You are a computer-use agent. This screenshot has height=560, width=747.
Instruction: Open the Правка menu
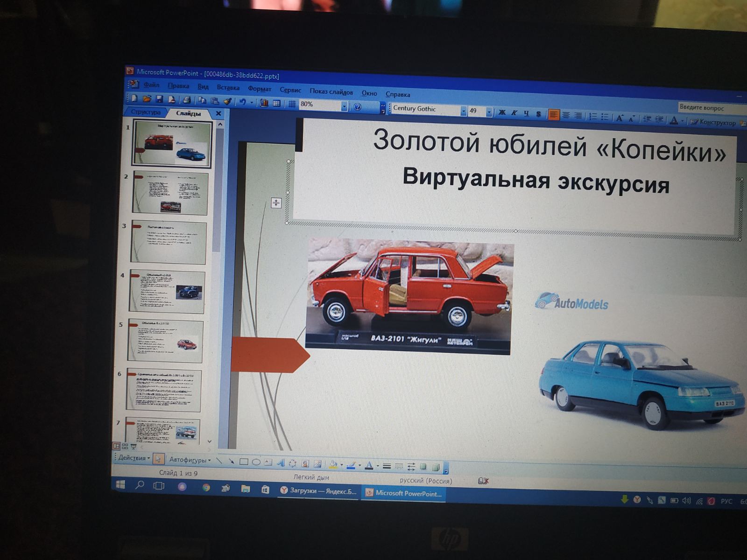[178, 86]
